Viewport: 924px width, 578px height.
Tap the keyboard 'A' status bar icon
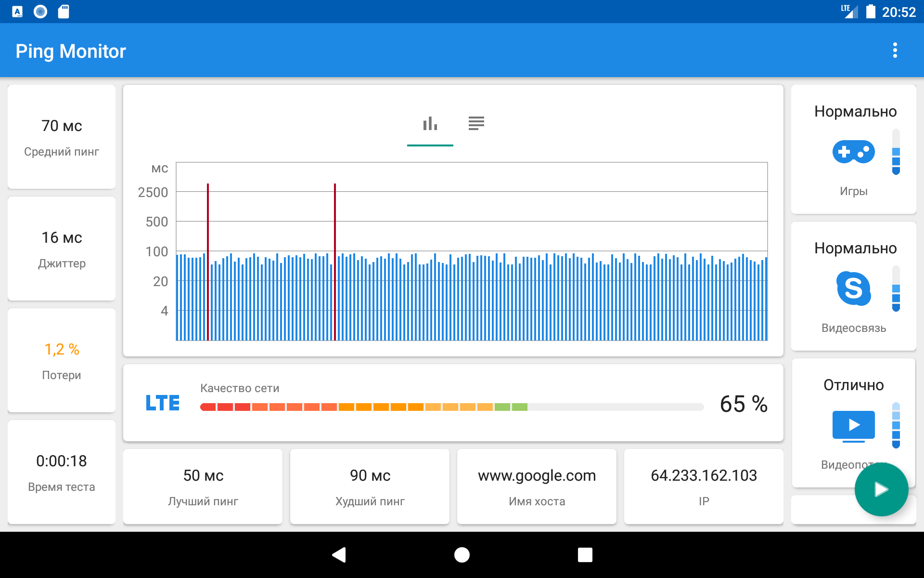17,12
